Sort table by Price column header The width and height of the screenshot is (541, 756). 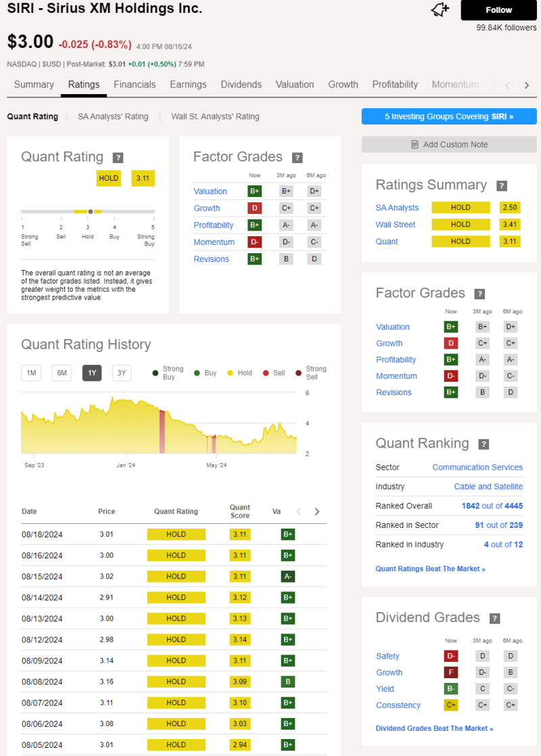pos(106,512)
